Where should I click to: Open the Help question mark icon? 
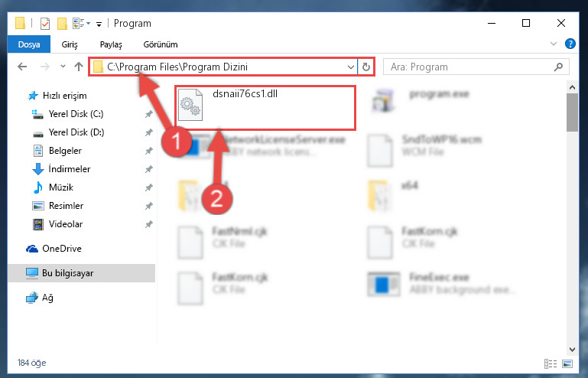[x=570, y=44]
